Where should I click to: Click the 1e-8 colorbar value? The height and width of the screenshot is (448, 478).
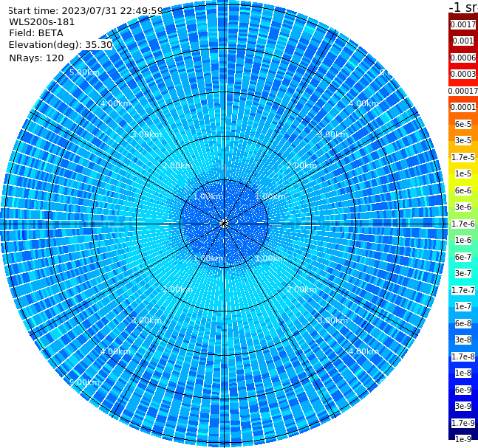[x=463, y=373]
